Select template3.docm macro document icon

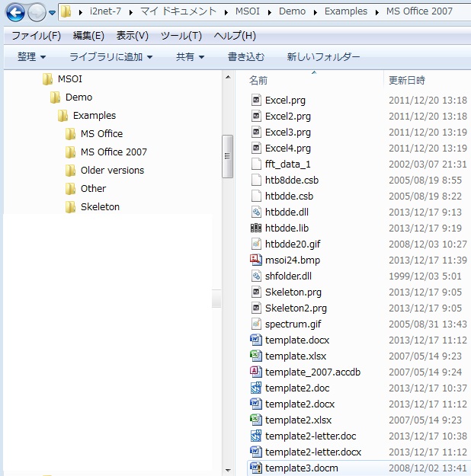tap(256, 468)
